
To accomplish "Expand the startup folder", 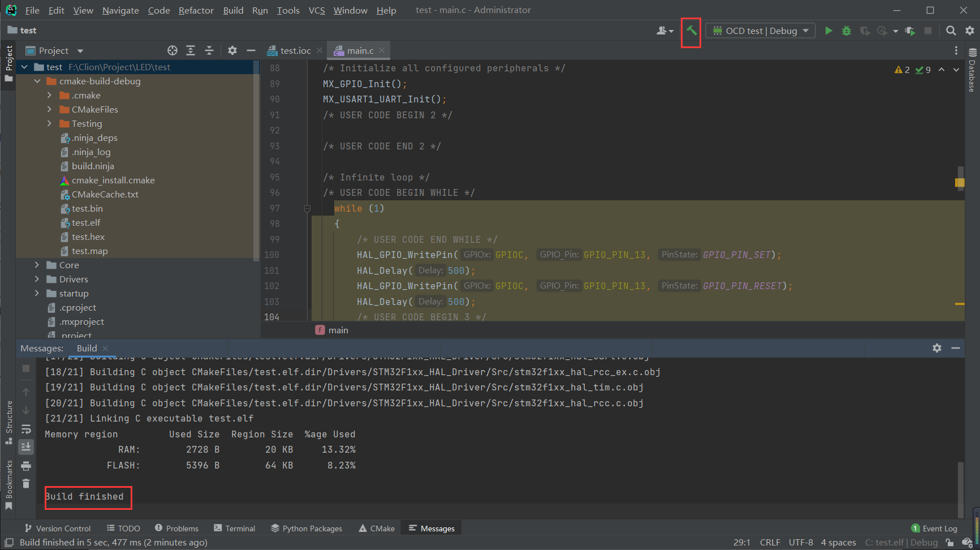I will (37, 293).
